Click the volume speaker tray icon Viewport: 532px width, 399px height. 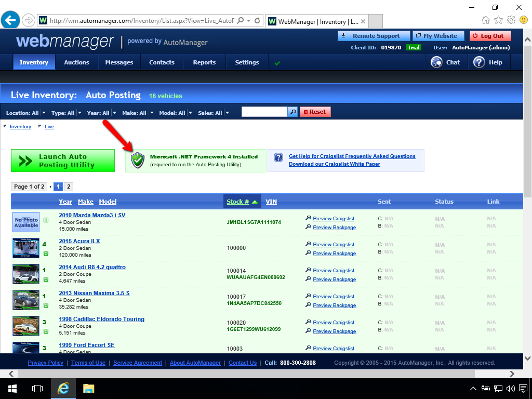point(510,389)
